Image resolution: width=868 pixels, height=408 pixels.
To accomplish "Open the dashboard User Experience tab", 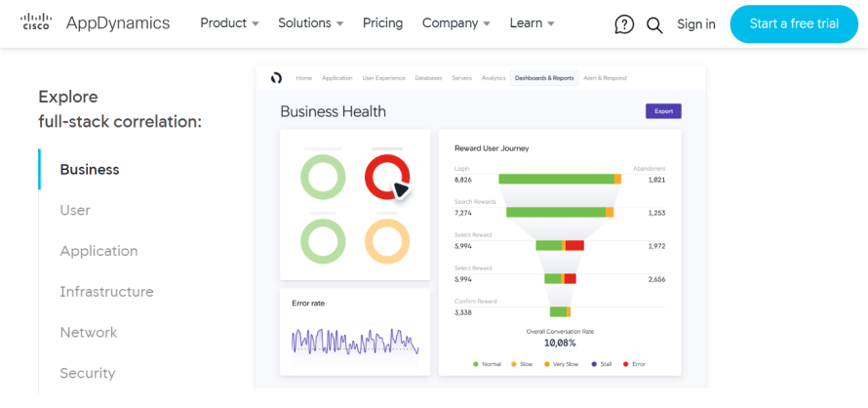I will (x=383, y=78).
